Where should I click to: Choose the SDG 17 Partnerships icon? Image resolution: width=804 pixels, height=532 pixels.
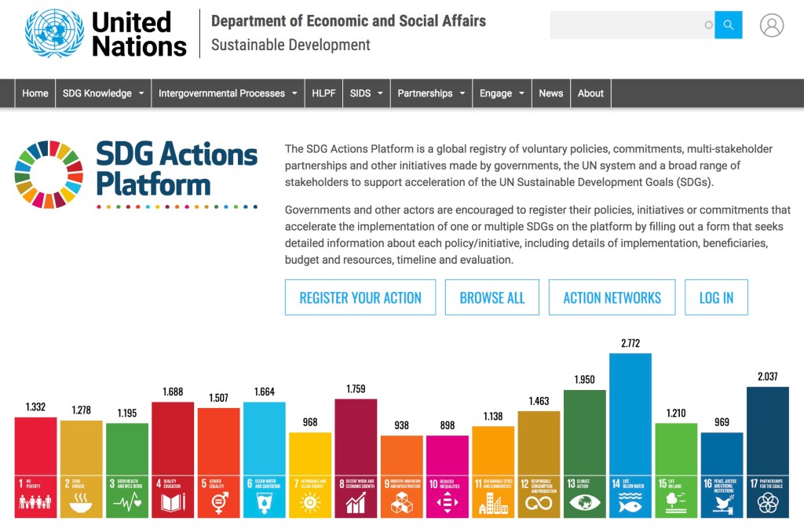(767, 496)
